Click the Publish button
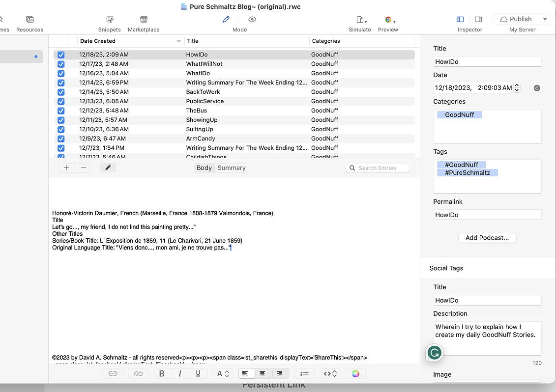 tap(516, 19)
